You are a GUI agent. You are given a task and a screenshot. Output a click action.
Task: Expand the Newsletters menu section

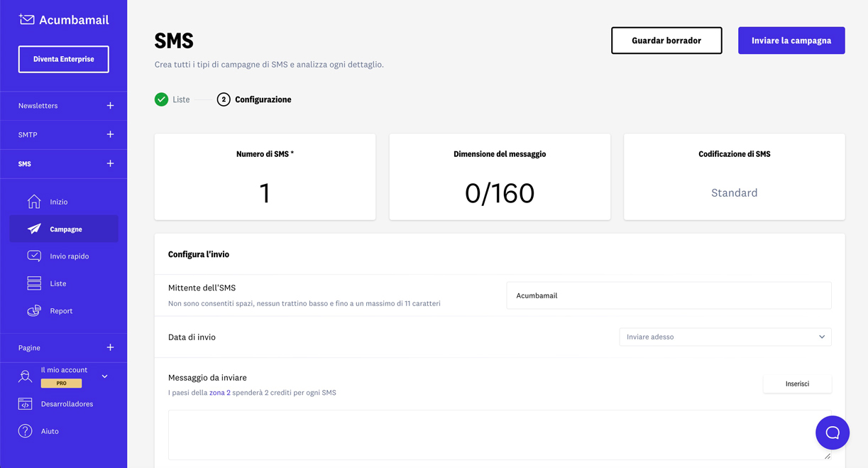pyautogui.click(x=110, y=106)
